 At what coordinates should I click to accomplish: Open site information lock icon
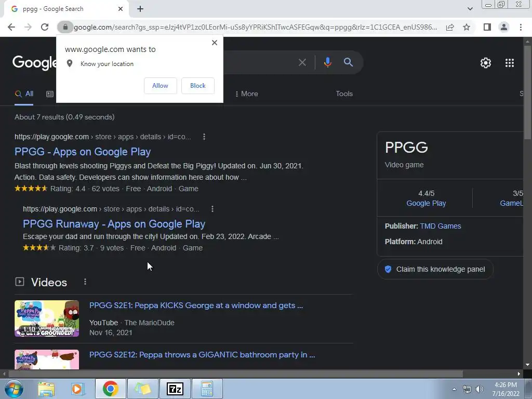[x=65, y=27]
